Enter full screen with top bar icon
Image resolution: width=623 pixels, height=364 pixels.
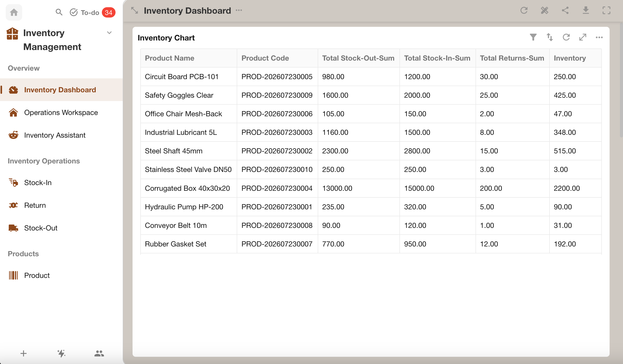point(606,10)
